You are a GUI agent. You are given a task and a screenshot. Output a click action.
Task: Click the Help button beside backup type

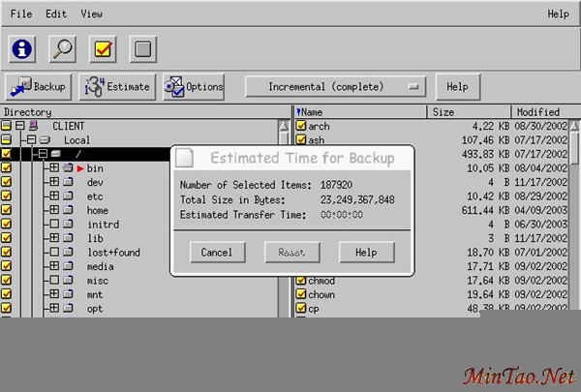[x=458, y=87]
